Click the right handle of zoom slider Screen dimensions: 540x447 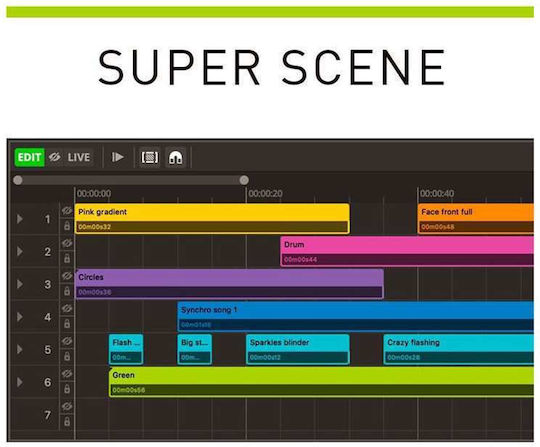point(244,180)
